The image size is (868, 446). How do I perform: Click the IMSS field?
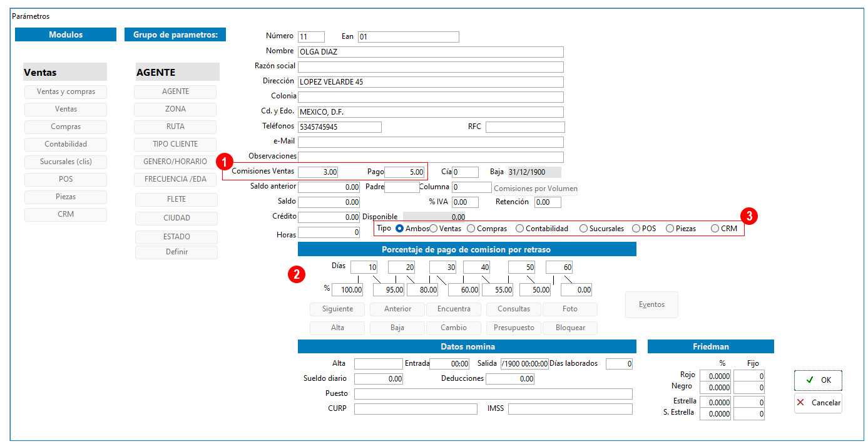570,409
